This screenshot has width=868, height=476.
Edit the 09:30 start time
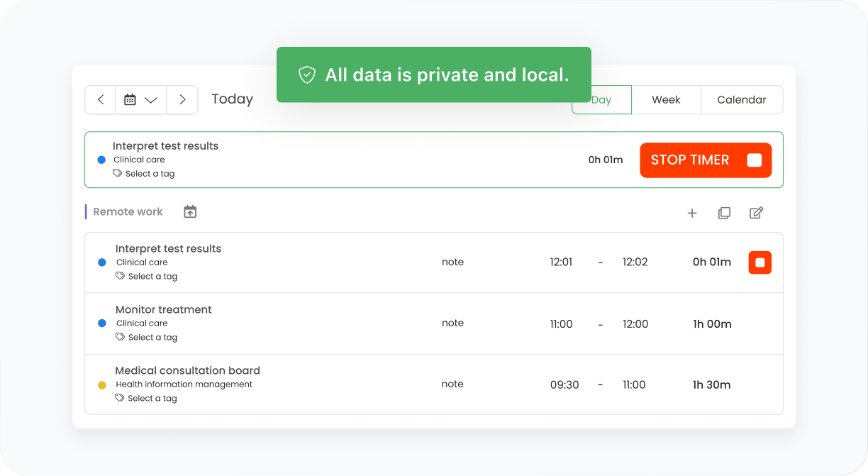pos(564,385)
